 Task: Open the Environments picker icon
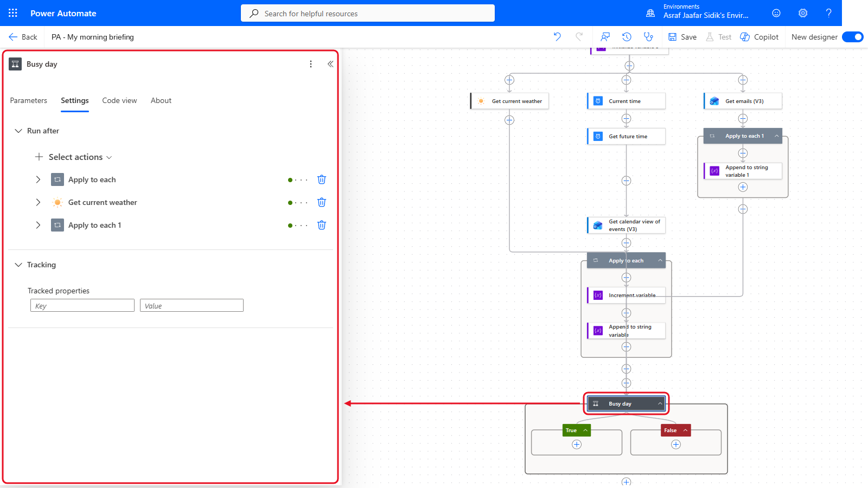click(x=650, y=13)
